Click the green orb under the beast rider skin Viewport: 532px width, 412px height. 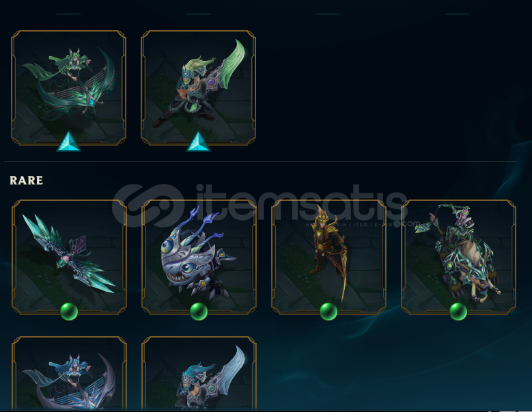point(458,312)
